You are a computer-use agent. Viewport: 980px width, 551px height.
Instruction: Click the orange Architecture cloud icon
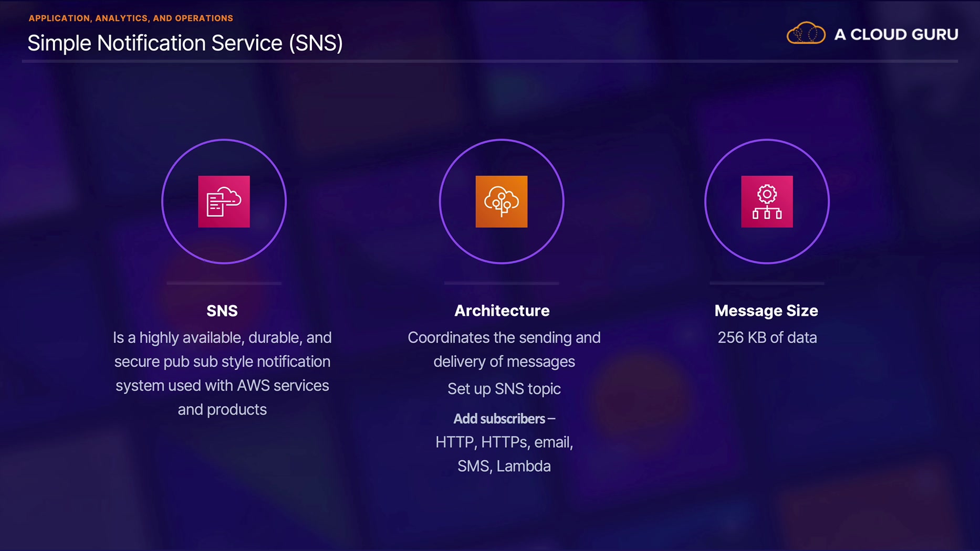click(502, 202)
